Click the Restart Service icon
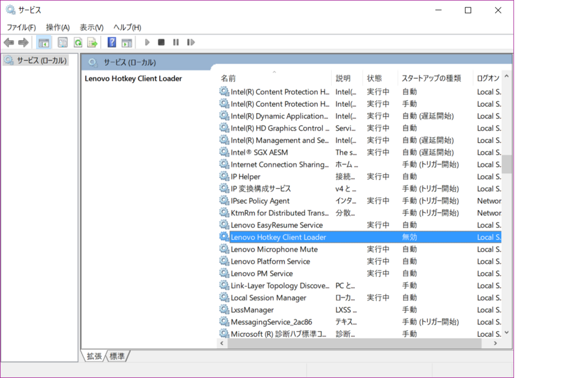This screenshot has width=588, height=378. point(191,42)
